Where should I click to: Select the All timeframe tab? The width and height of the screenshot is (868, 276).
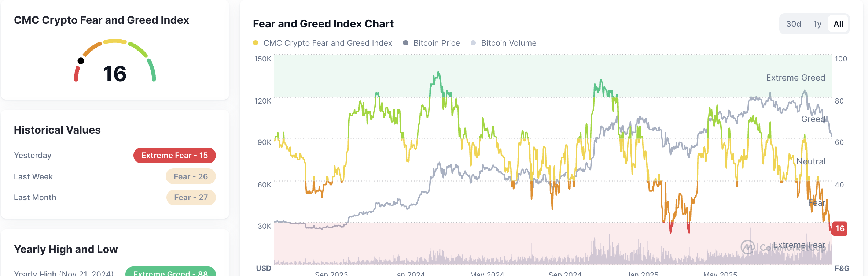point(838,23)
